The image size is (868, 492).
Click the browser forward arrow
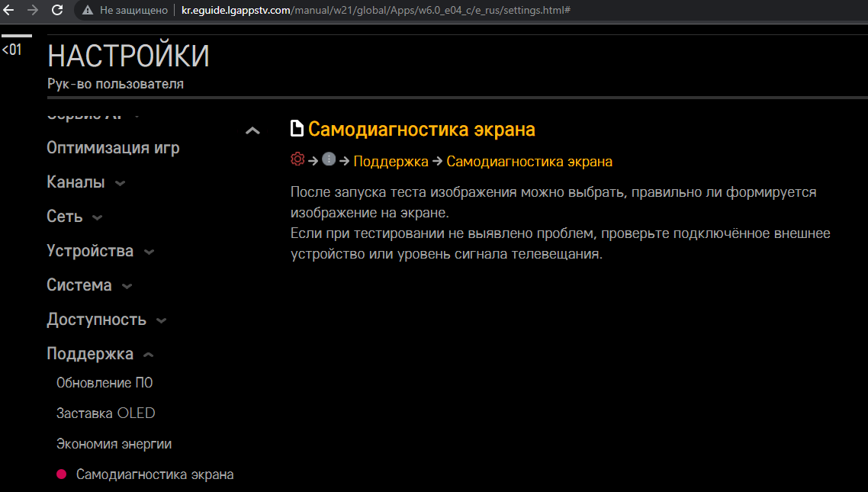[32, 11]
